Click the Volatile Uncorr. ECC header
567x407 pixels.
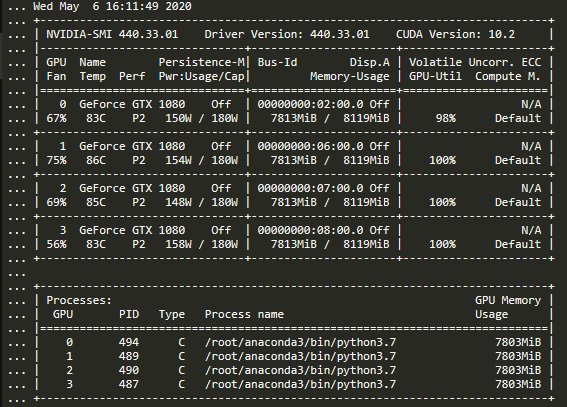[475, 62]
